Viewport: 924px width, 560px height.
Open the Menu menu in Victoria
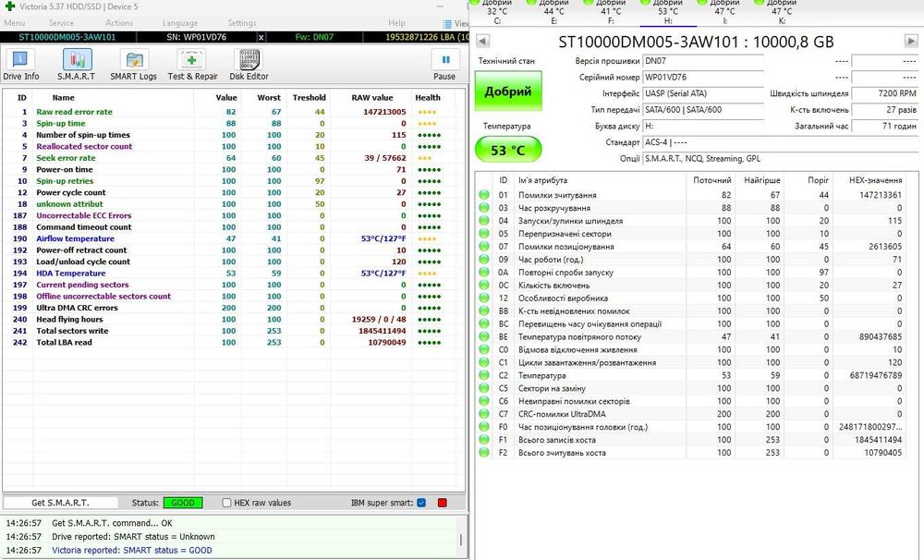(14, 23)
